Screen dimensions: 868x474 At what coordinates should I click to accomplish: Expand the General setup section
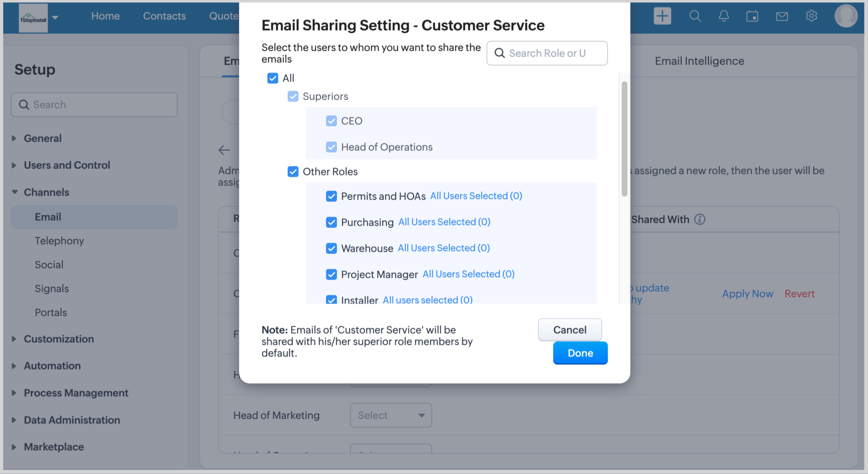point(42,138)
